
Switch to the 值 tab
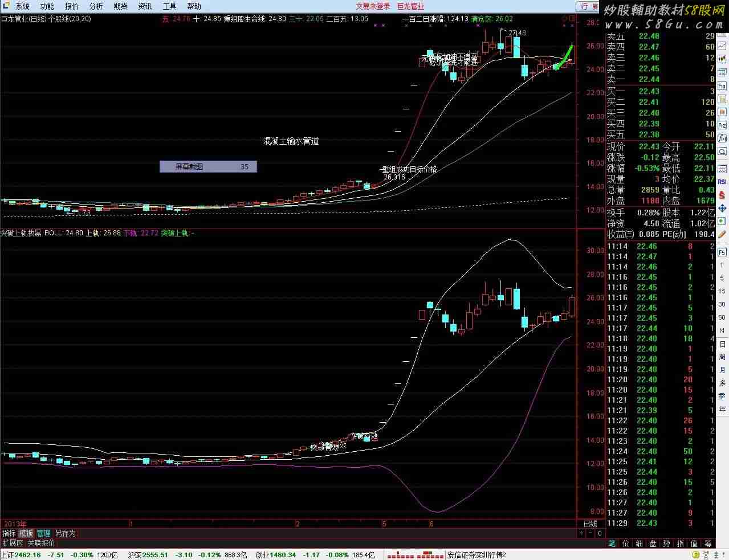694,543
